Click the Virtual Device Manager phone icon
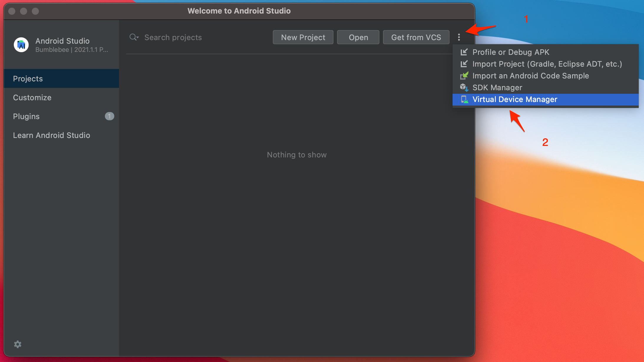 [x=464, y=99]
